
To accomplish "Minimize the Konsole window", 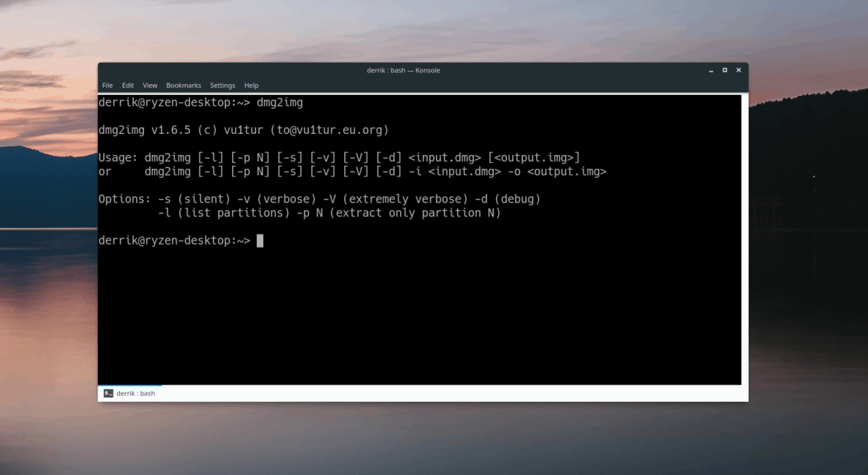I will [711, 70].
